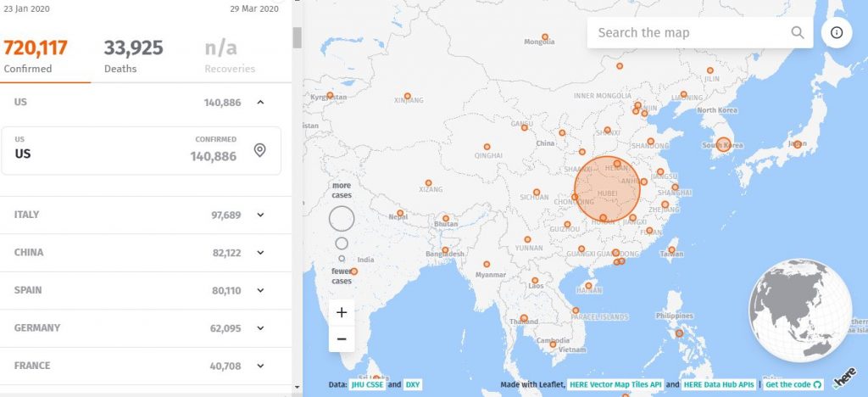The width and height of the screenshot is (868, 397).
Task: Open the JHU CSSE data link
Action: [x=366, y=384]
